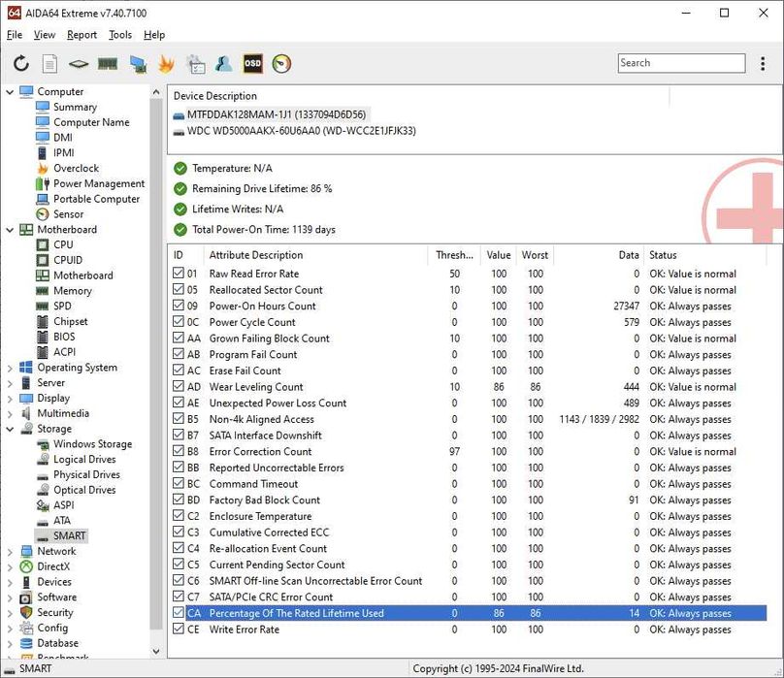The height and width of the screenshot is (678, 784).
Task: Uncheck the Enclosure Temperature checkbox
Action: coord(178,515)
